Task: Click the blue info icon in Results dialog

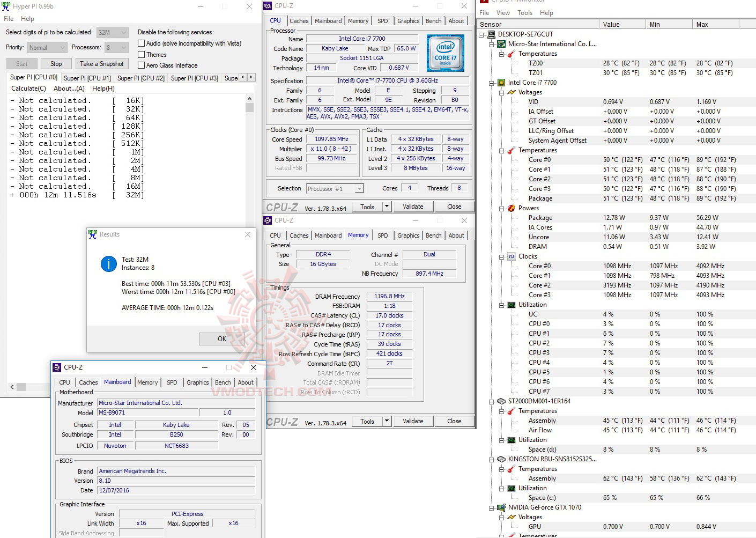Action: click(109, 263)
